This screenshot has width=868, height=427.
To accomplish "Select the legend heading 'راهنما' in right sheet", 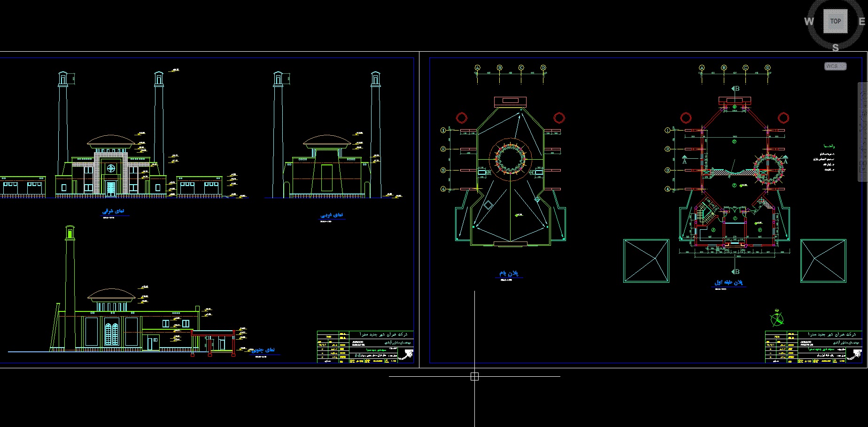I will [x=829, y=146].
